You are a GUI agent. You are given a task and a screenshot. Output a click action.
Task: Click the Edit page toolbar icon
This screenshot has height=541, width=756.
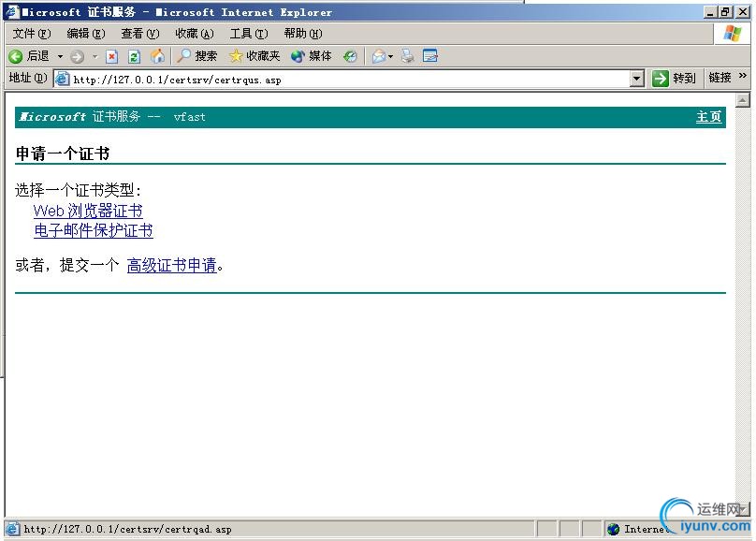[430, 56]
